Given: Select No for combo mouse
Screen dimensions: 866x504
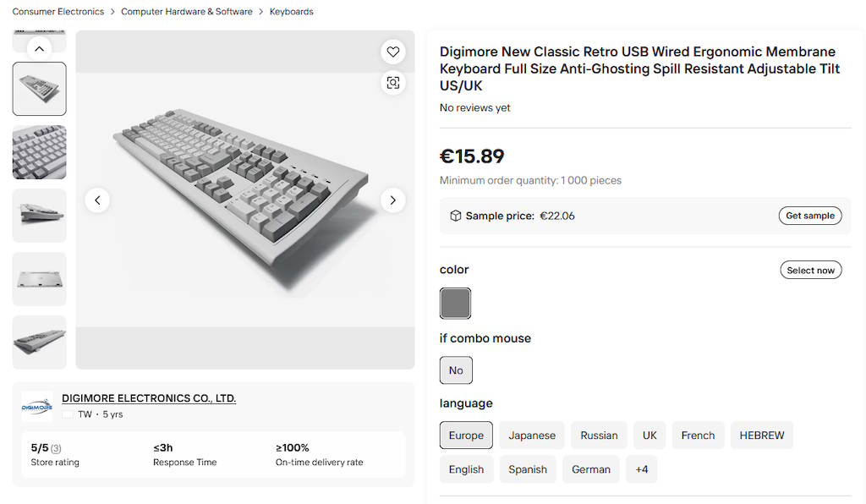Looking at the screenshot, I should pyautogui.click(x=456, y=370).
